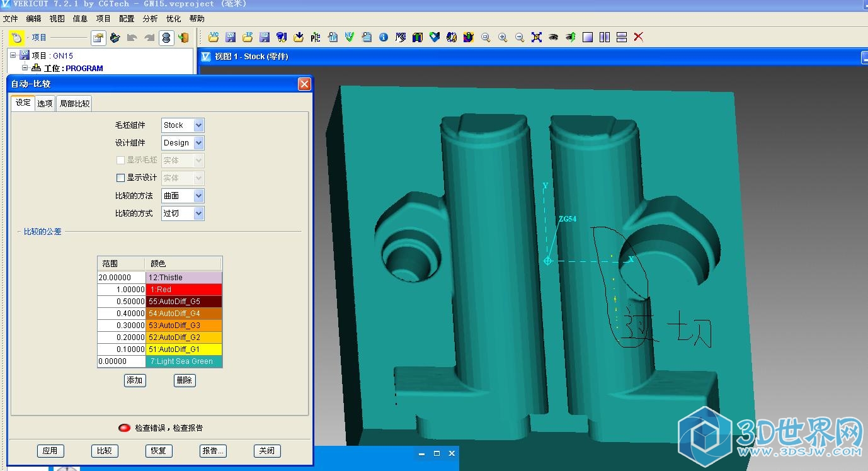Open the report document icon
868x471 pixels.
click(367, 37)
